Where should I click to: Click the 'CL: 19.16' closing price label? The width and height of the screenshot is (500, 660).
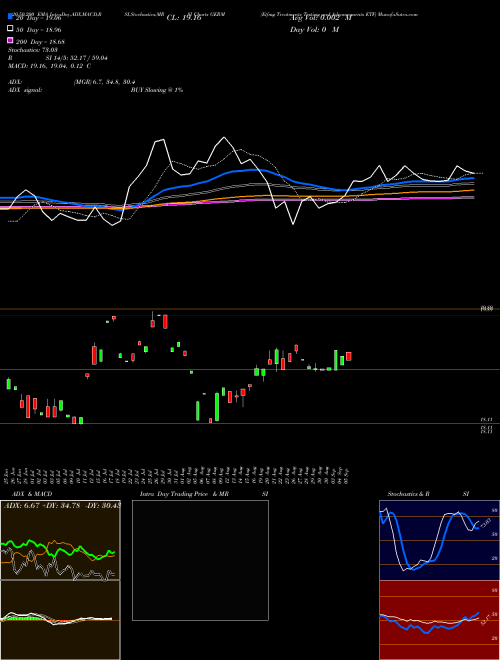point(184,18)
